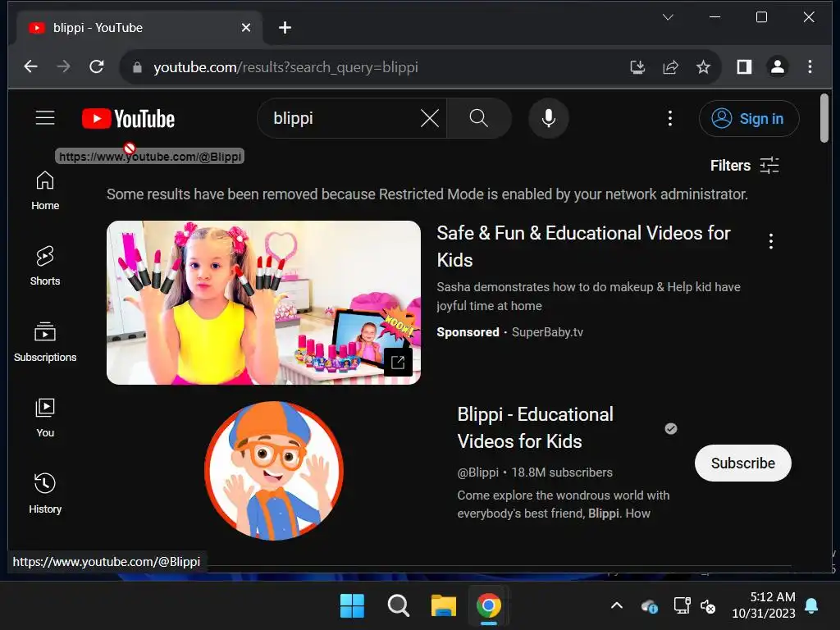Click the Chrome taskbar icon
The height and width of the screenshot is (630, 840).
click(489, 606)
